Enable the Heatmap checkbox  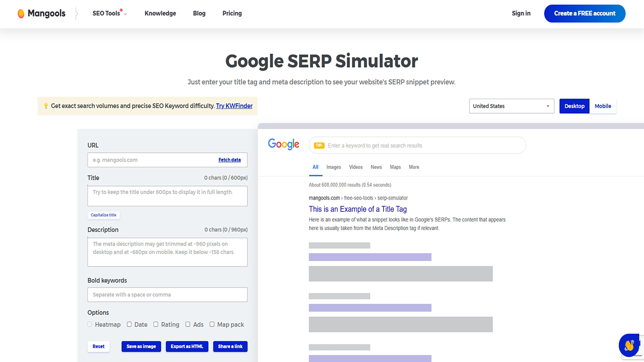(x=90, y=324)
